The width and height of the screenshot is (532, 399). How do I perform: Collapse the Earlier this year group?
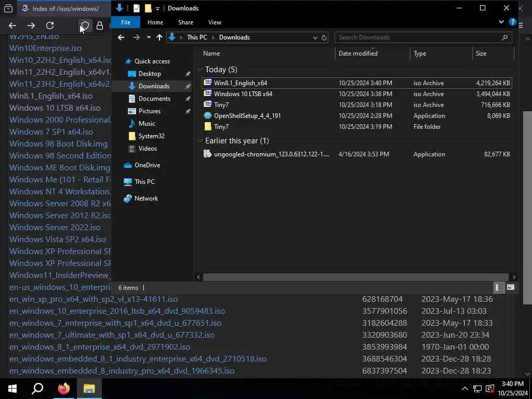pyautogui.click(x=200, y=141)
